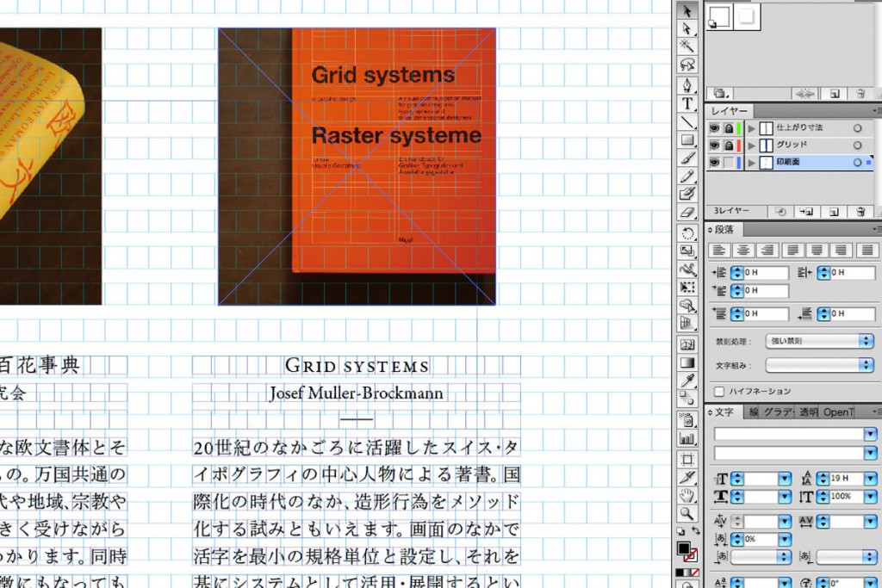Select the Paintbrush tool
Image resolution: width=882 pixels, height=588 pixels.
[686, 158]
